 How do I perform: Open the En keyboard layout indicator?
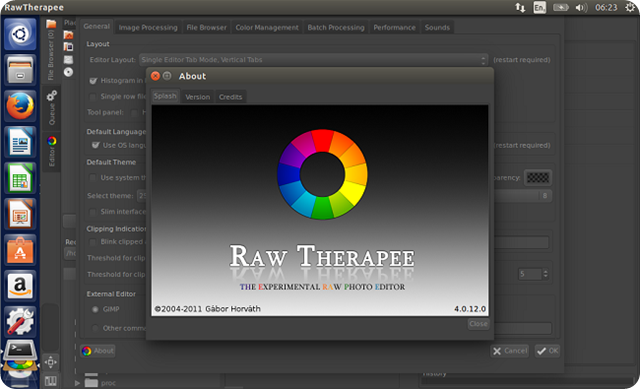540,7
